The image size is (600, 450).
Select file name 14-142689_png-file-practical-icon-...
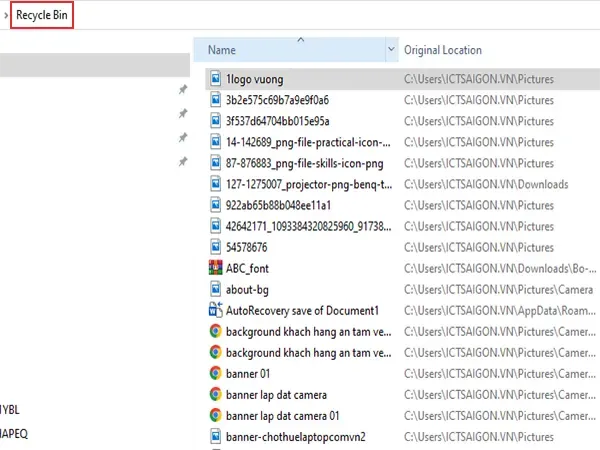pos(308,142)
